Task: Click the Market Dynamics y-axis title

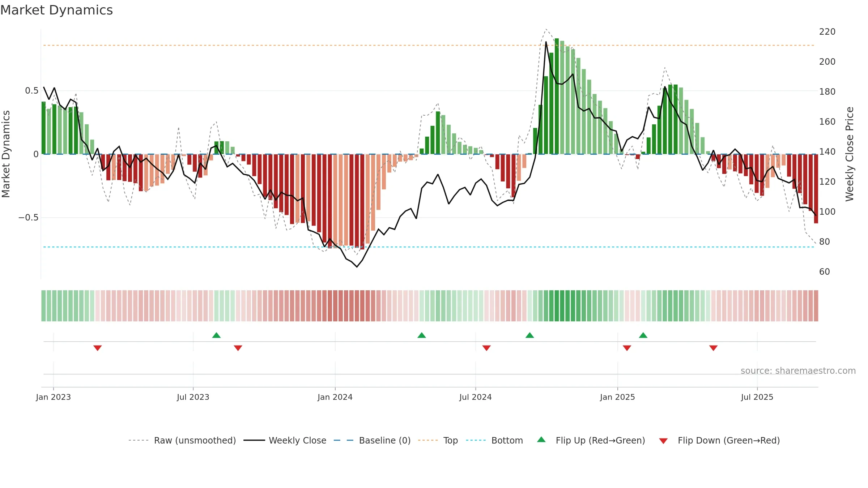Action: pos(6,154)
